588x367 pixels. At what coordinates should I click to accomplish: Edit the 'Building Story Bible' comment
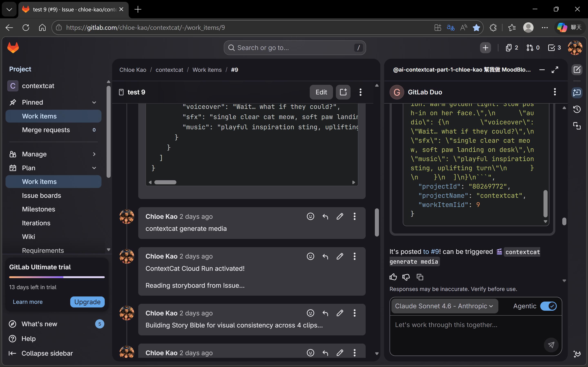coord(340,313)
